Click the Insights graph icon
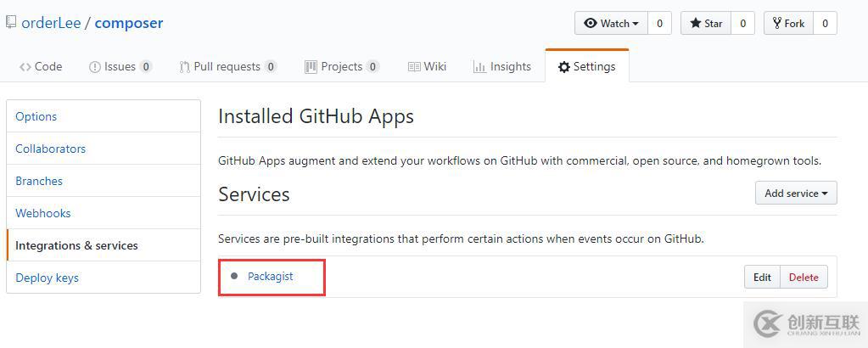The image size is (868, 348). (x=479, y=67)
